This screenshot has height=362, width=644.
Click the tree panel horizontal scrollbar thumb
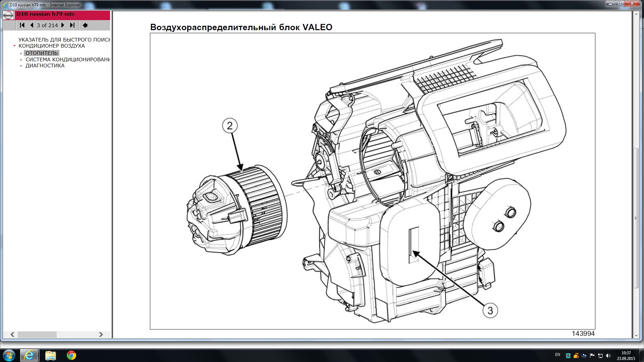point(37,335)
